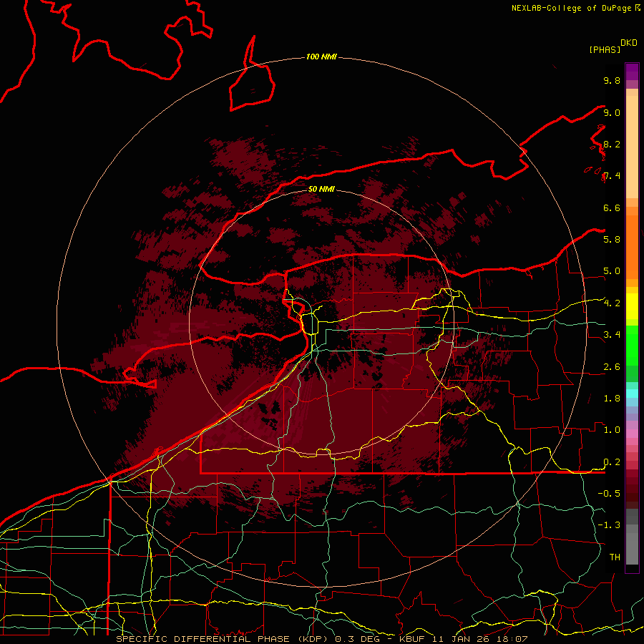644x644 pixels.
Task: Click the 1.8 value on color scale
Action: click(612, 399)
